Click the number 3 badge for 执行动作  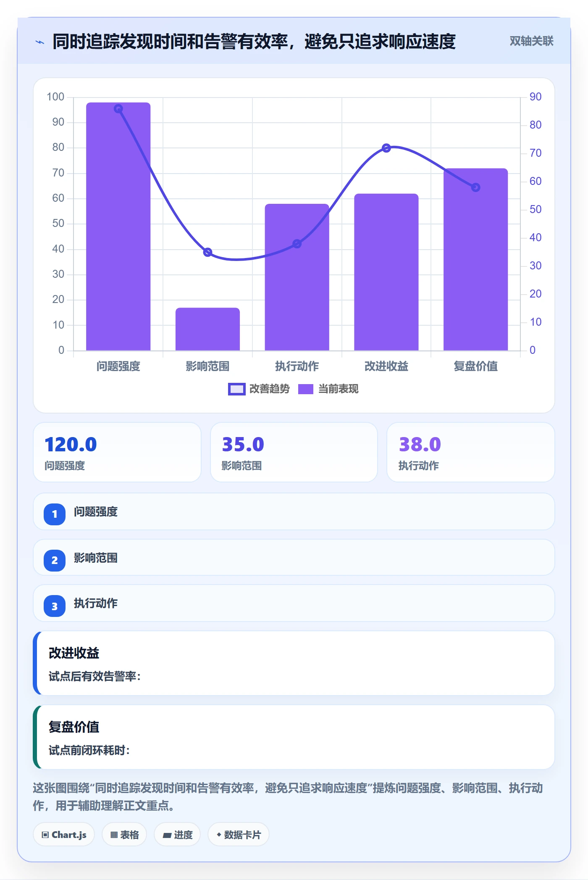pos(55,606)
